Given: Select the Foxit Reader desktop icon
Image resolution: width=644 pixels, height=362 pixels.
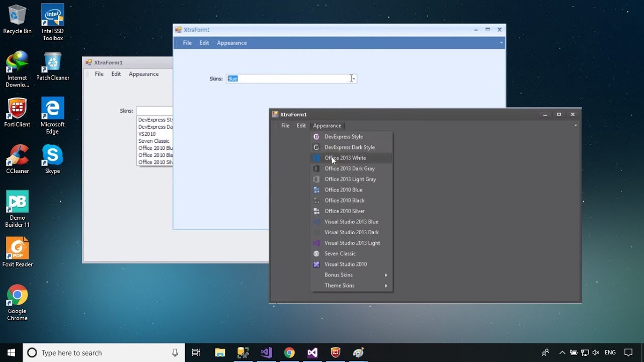Looking at the screenshot, I should point(17,252).
